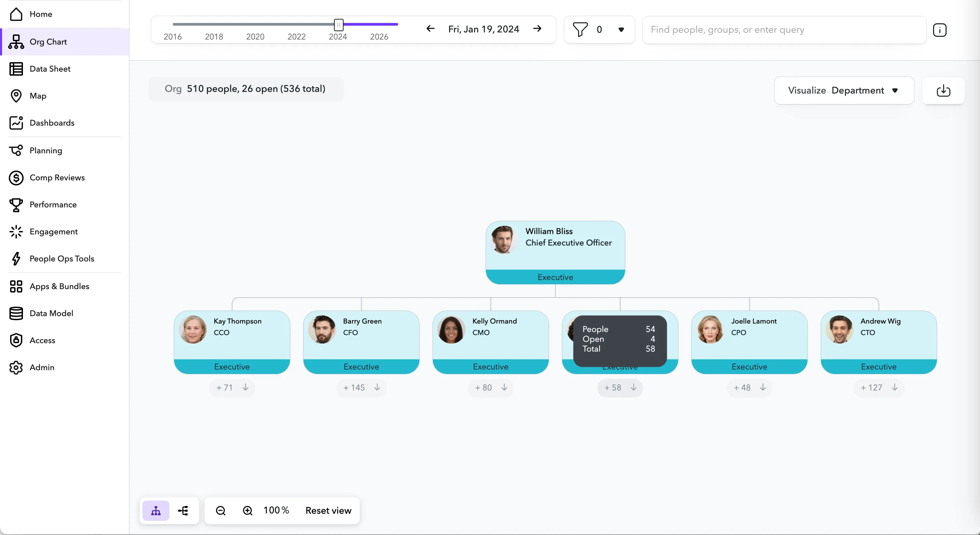Expand Joelle Lamont's +48 reports
This screenshot has height=535, width=980.
tap(750, 388)
